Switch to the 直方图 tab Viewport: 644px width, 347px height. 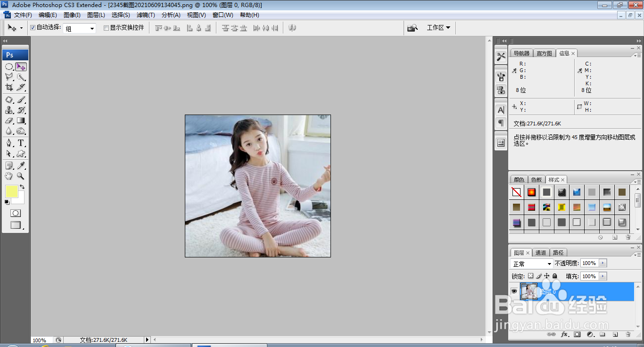[544, 53]
